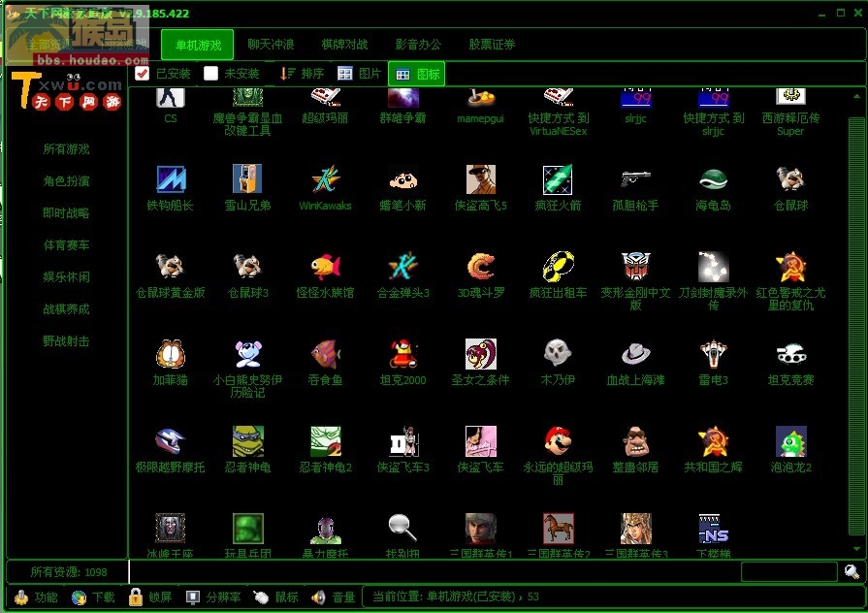The image size is (868, 613).
Task: Click the scrollbar up arrow
Action: 856,96
